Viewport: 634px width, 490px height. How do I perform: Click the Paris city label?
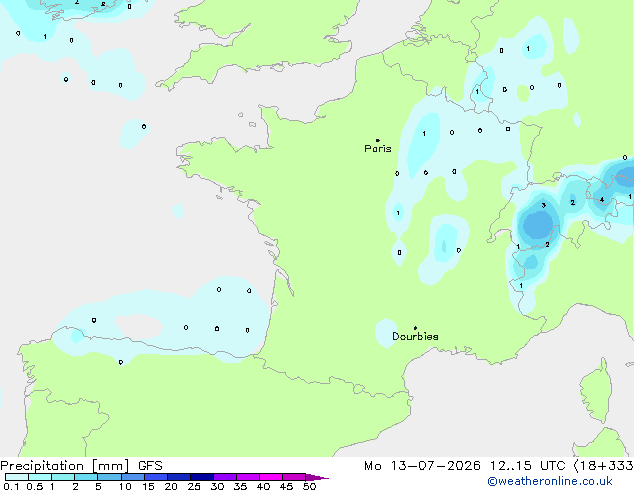tap(378, 148)
